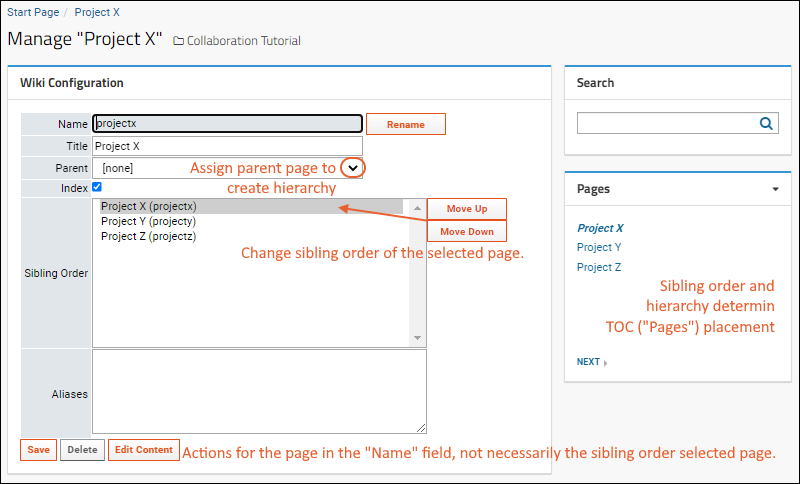The image size is (800, 484).
Task: Expand the Pages panel menu triangle
Action: 776,189
